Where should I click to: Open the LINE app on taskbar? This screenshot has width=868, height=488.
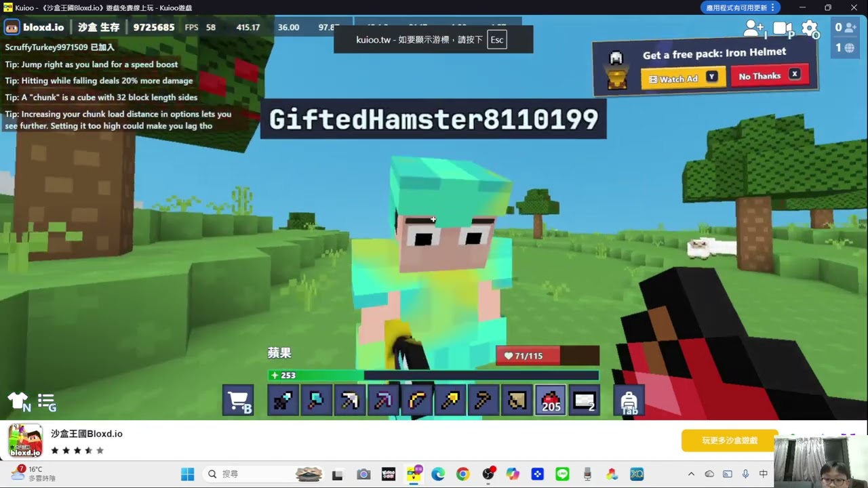[x=562, y=474]
